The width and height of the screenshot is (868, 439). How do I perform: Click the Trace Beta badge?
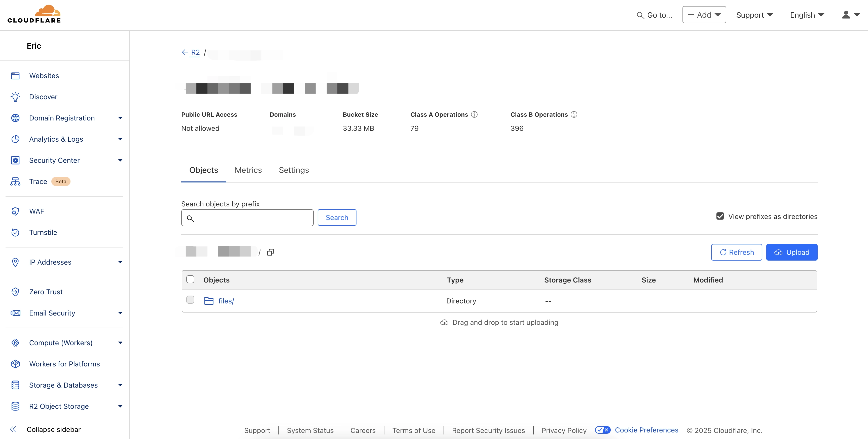[x=61, y=181]
